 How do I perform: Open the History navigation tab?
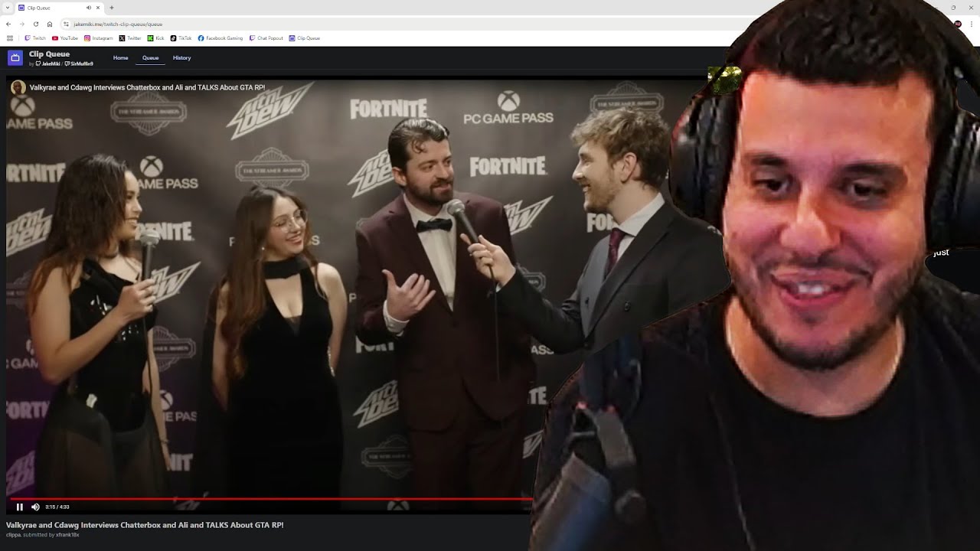(181, 57)
